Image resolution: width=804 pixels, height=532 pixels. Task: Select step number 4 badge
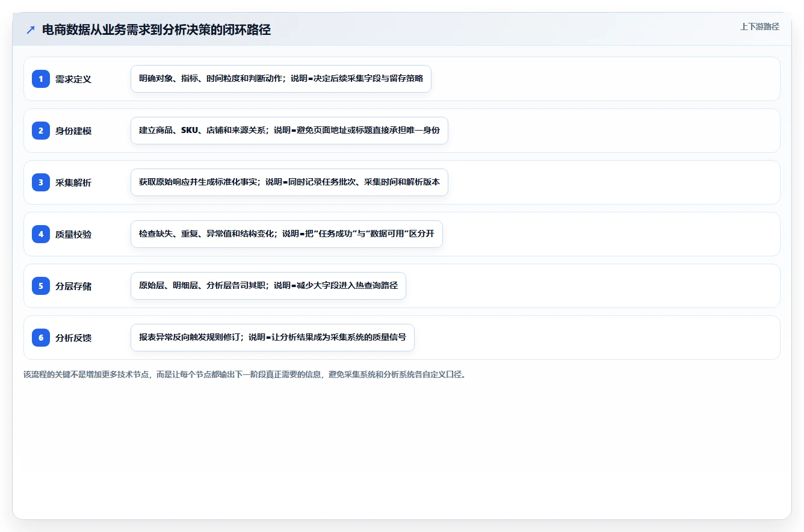41,234
